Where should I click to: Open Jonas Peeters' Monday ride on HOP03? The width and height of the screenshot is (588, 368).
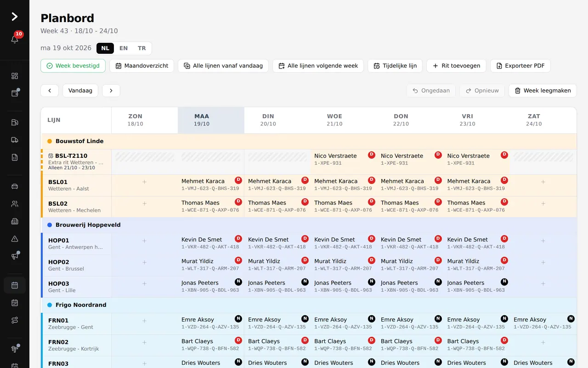point(211,286)
